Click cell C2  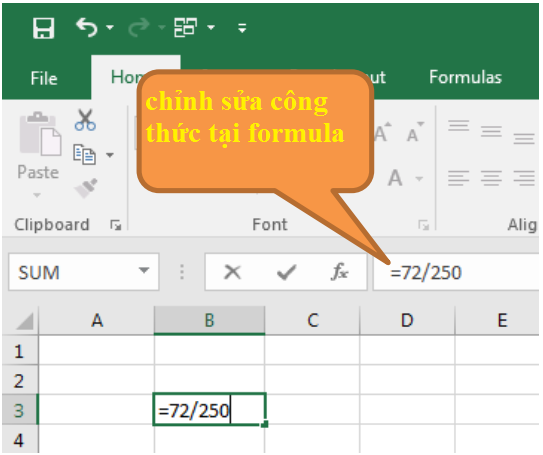312,380
